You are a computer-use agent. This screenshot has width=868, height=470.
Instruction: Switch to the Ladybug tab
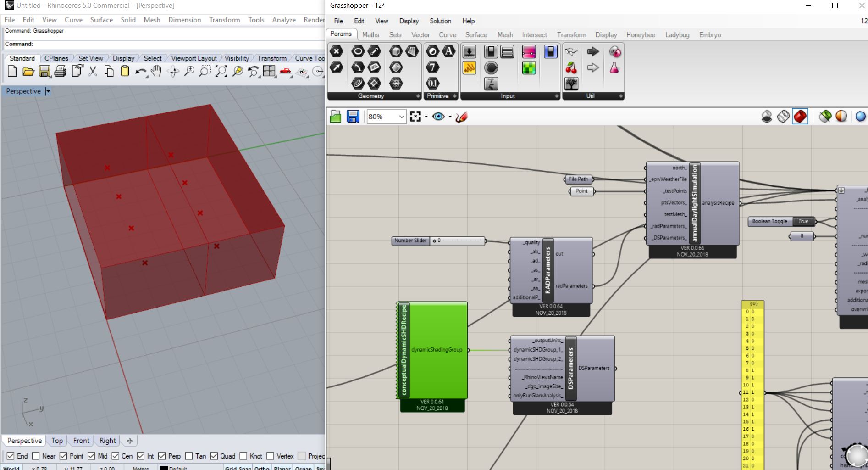click(x=677, y=35)
